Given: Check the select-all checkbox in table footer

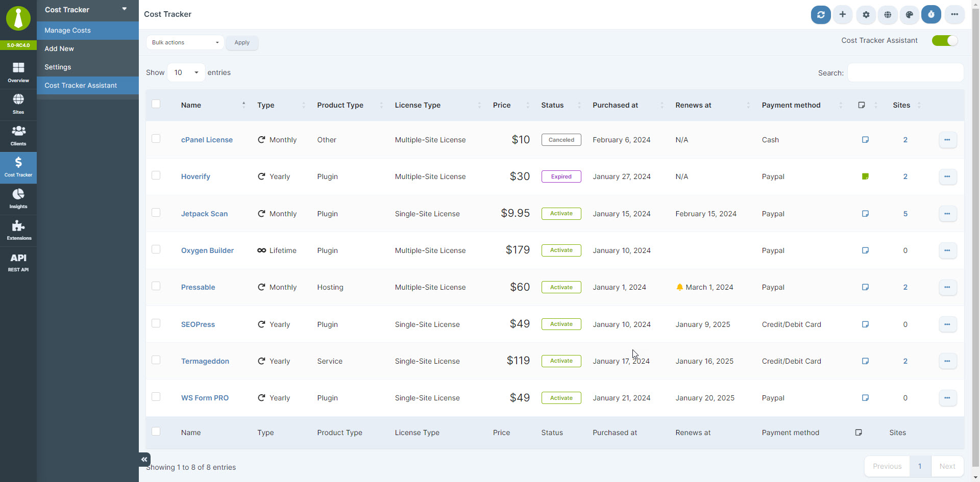Looking at the screenshot, I should click(156, 432).
